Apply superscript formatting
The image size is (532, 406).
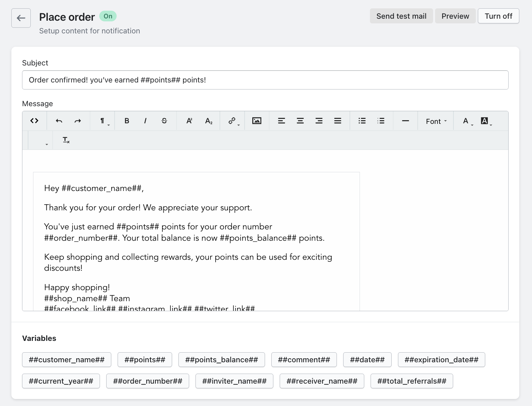(x=189, y=121)
